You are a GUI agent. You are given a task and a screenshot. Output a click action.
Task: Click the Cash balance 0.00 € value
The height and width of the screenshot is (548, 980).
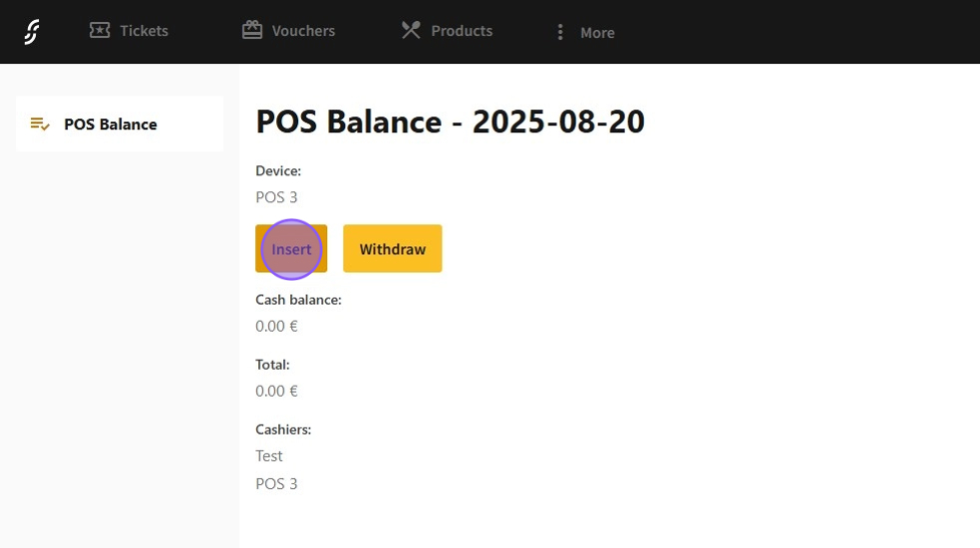tap(276, 326)
